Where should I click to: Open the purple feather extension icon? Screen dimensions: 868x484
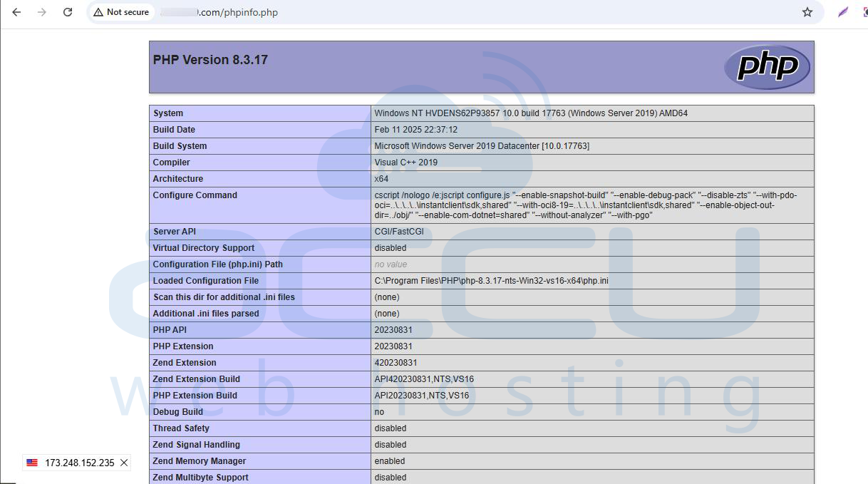click(843, 12)
